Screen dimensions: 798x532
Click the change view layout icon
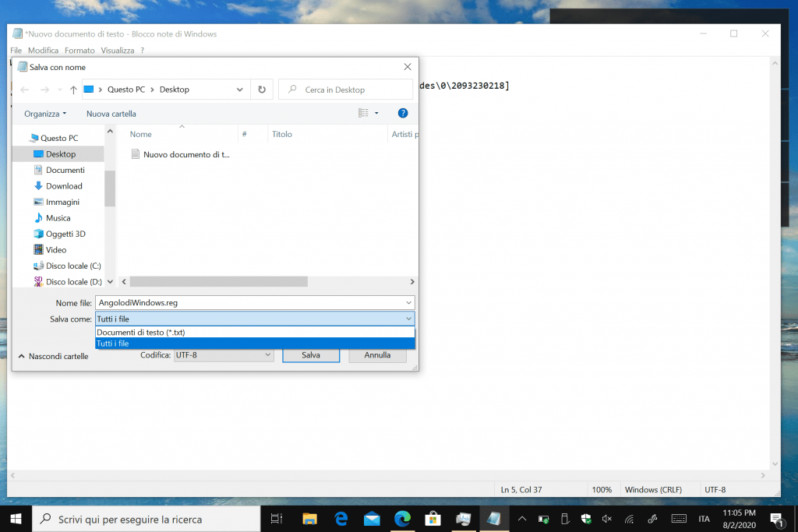click(x=363, y=114)
